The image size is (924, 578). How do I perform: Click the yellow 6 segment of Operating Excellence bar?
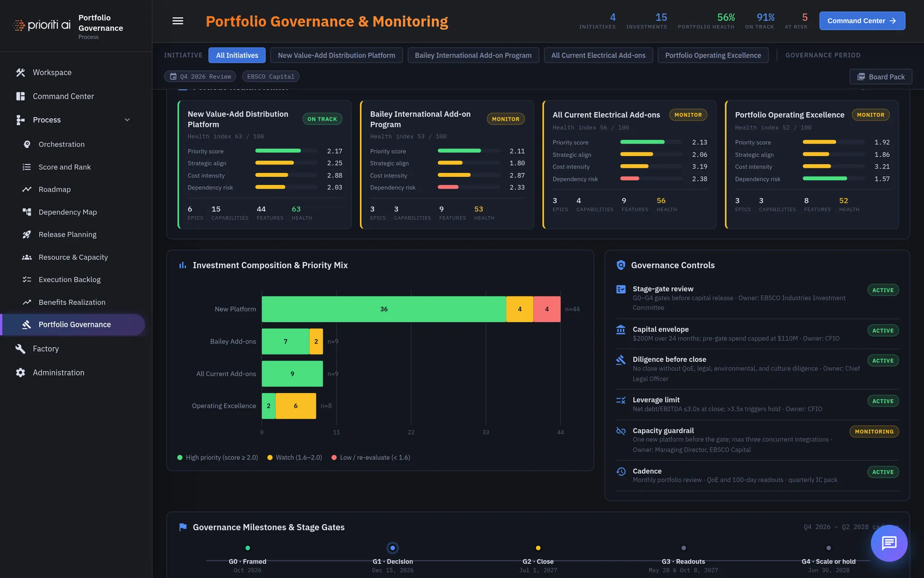click(296, 406)
